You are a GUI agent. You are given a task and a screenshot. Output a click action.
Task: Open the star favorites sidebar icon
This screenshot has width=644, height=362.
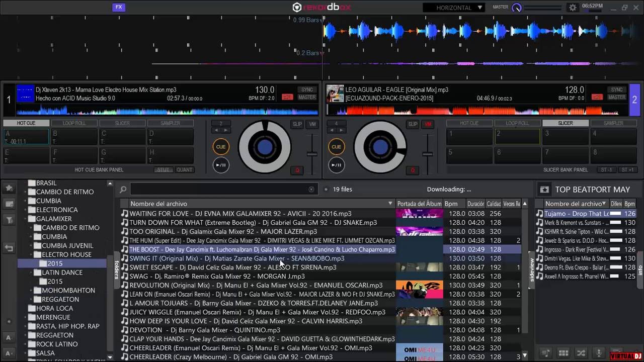[x=9, y=188]
